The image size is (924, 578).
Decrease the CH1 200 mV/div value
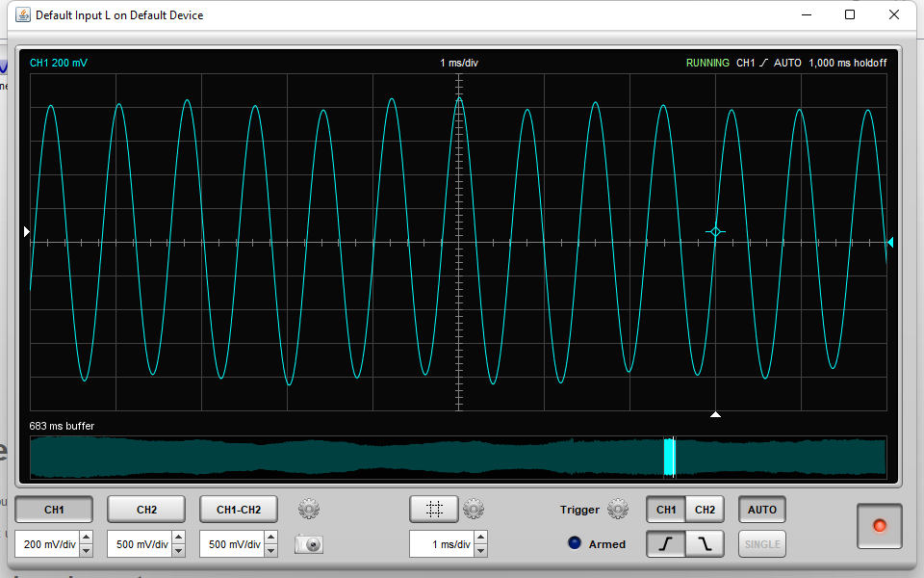pyautogui.click(x=86, y=551)
